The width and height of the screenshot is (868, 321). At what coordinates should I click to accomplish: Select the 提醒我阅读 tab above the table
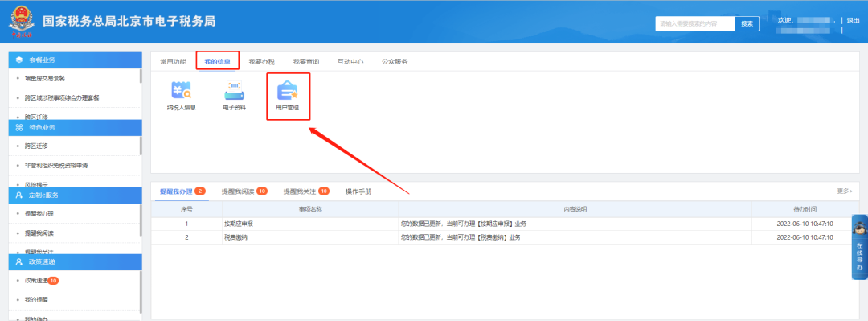point(244,191)
